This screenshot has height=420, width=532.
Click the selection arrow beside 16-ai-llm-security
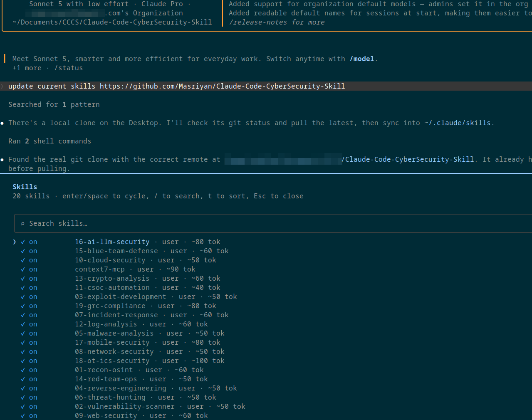point(15,242)
